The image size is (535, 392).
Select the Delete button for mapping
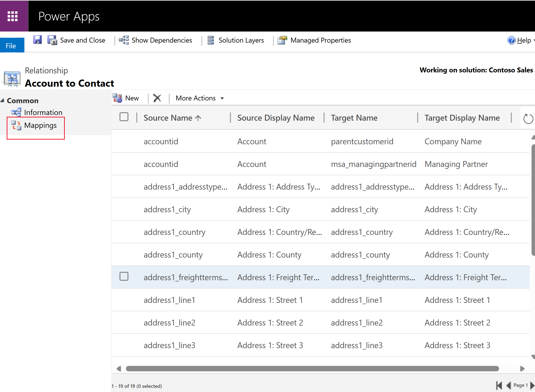click(x=158, y=98)
